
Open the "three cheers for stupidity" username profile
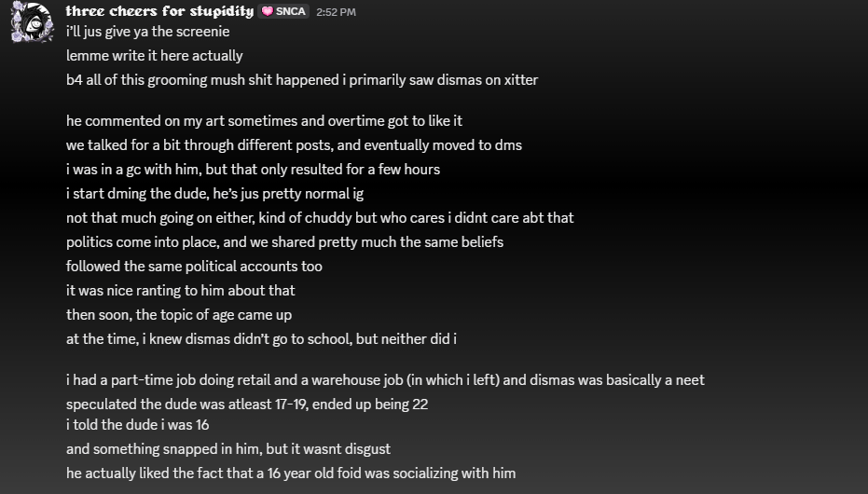pyautogui.click(x=159, y=11)
